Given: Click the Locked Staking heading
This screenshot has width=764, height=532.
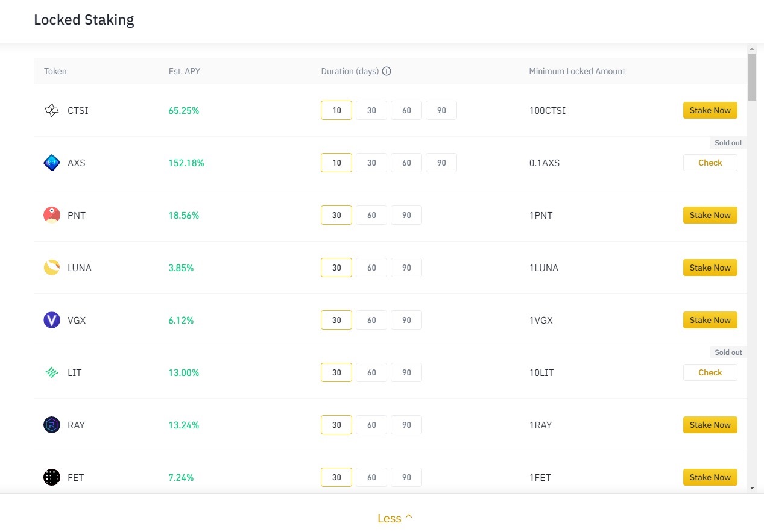Looking at the screenshot, I should click(84, 20).
